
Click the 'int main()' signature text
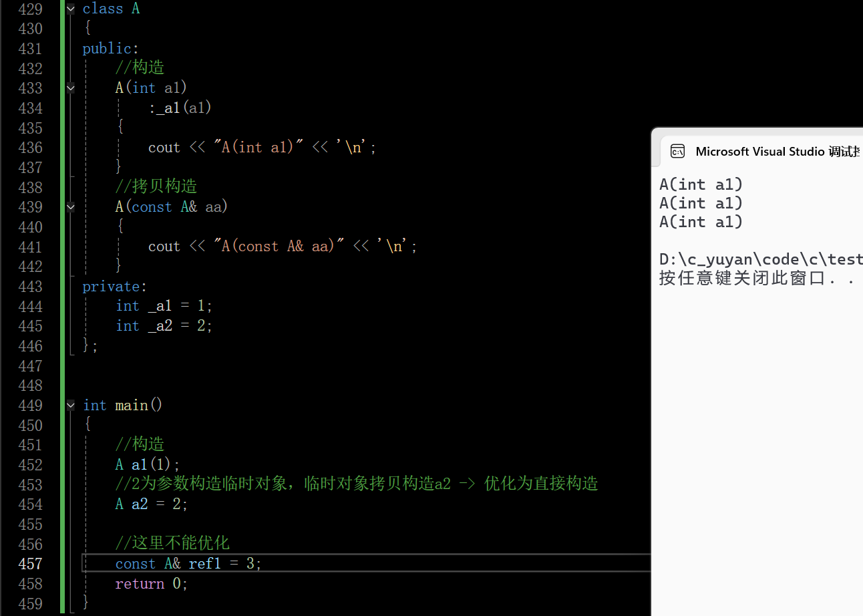tap(123, 406)
